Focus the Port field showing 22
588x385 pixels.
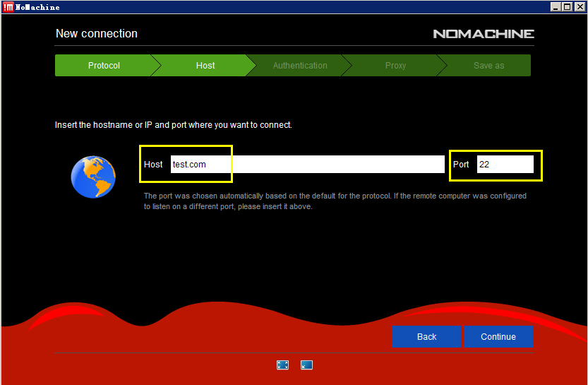coord(505,165)
